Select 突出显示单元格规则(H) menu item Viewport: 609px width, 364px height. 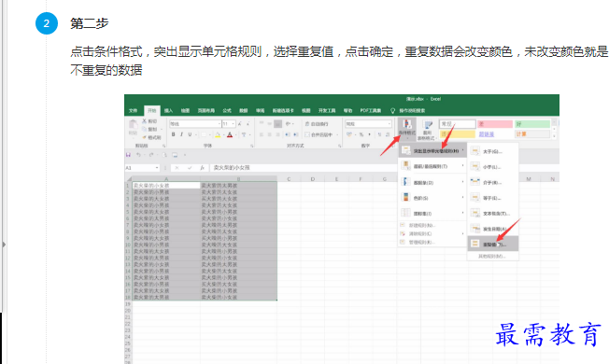[x=432, y=150]
